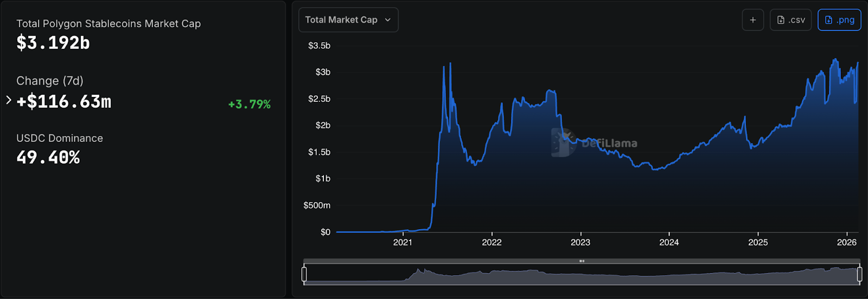
Task: Open the Total Market Cap dropdown
Action: click(x=348, y=20)
